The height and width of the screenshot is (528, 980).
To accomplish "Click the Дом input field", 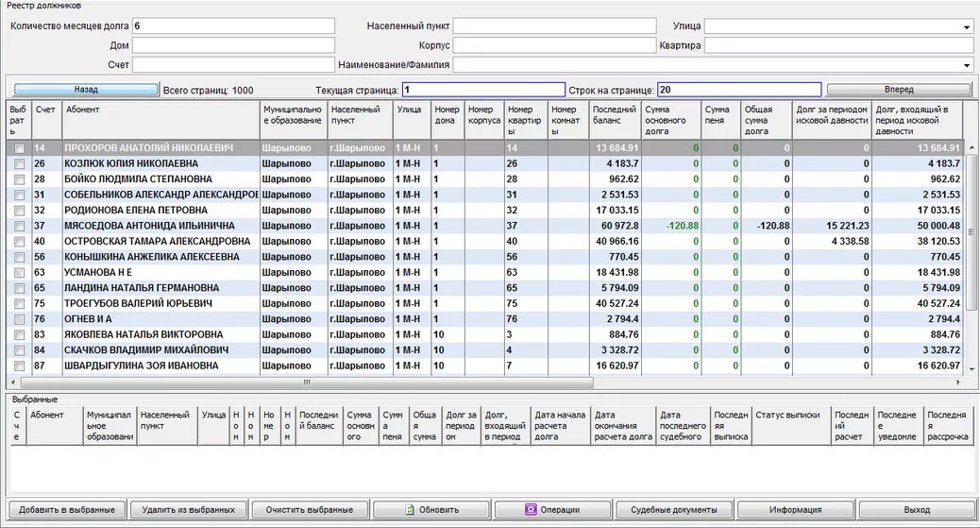I will pos(233,45).
